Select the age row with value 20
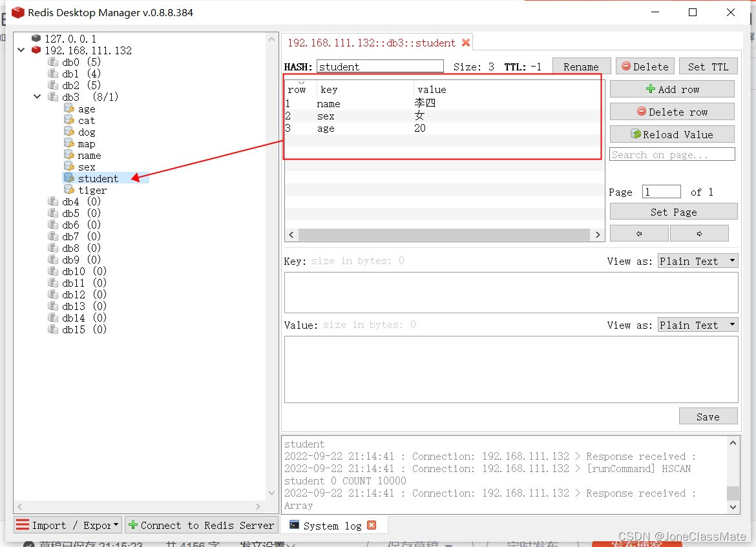This screenshot has width=756, height=547. 443,129
